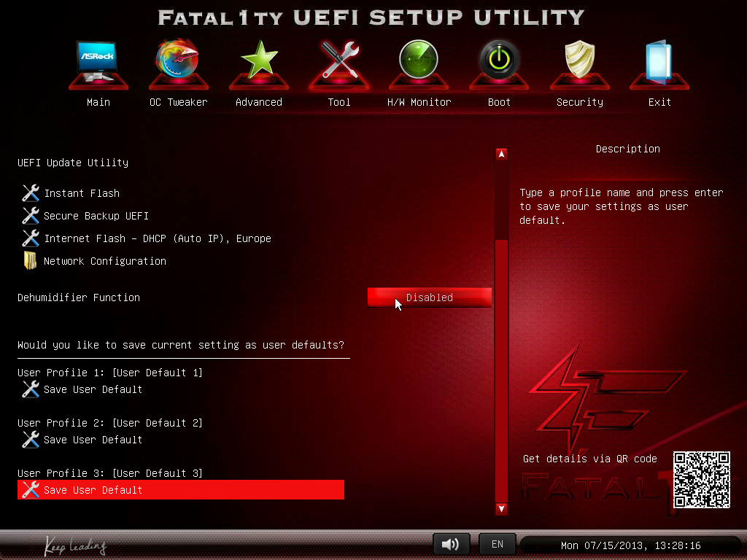Image resolution: width=747 pixels, height=560 pixels.
Task: Click the Network Configuration folder icon
Action: click(x=30, y=260)
